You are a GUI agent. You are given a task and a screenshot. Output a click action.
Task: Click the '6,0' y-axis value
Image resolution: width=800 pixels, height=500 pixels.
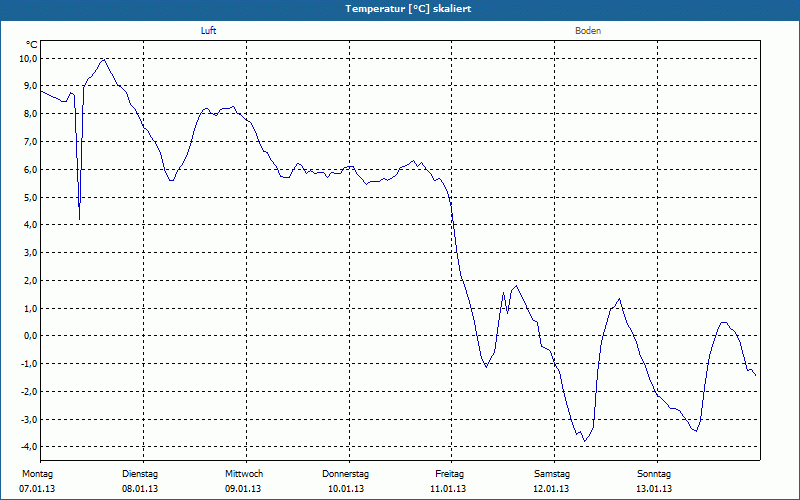(31, 169)
